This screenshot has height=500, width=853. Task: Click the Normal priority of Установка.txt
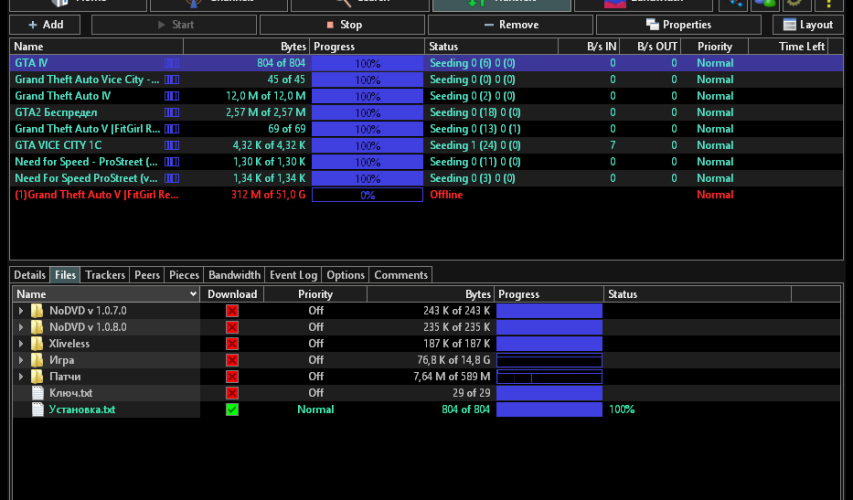point(316,409)
